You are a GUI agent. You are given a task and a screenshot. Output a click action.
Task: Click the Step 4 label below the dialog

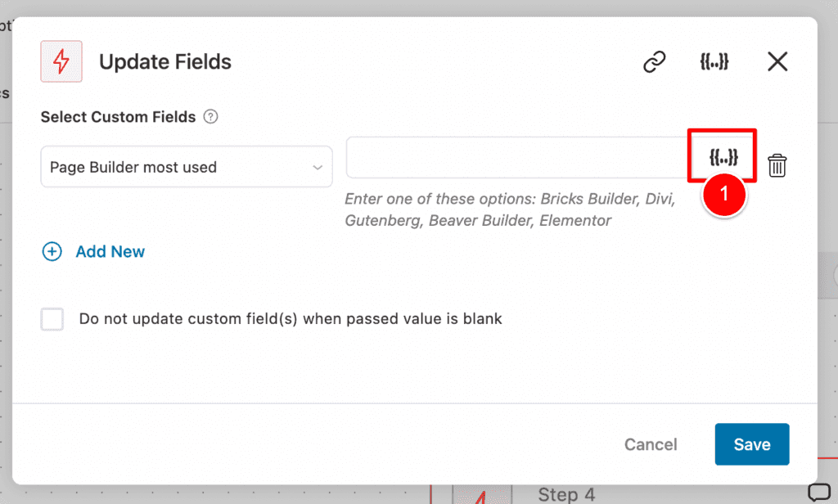pos(566,494)
